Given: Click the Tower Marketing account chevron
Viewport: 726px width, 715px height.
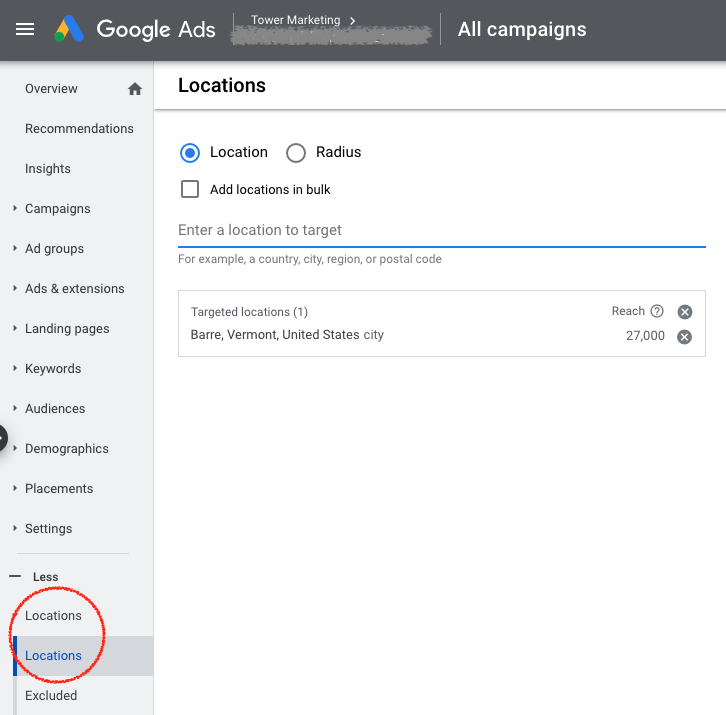Looking at the screenshot, I should coord(353,20).
